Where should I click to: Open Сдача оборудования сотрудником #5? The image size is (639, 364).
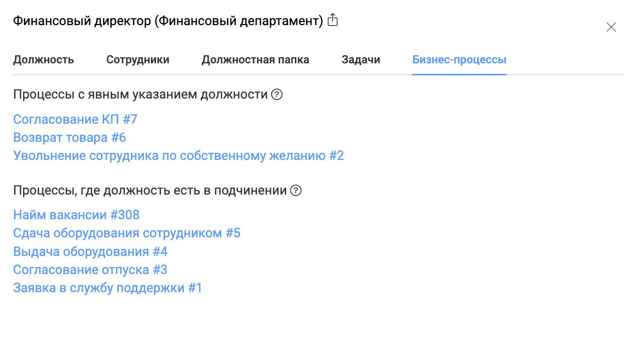click(x=126, y=233)
